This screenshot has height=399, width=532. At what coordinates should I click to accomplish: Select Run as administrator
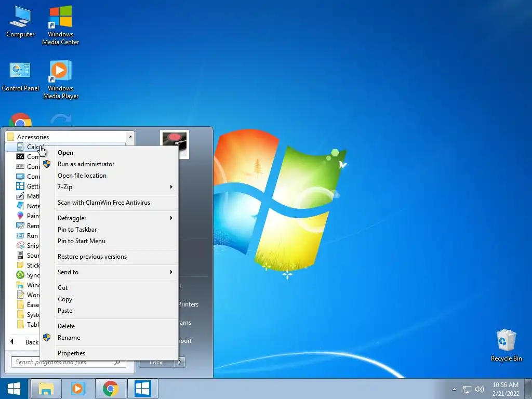[x=109, y=164]
